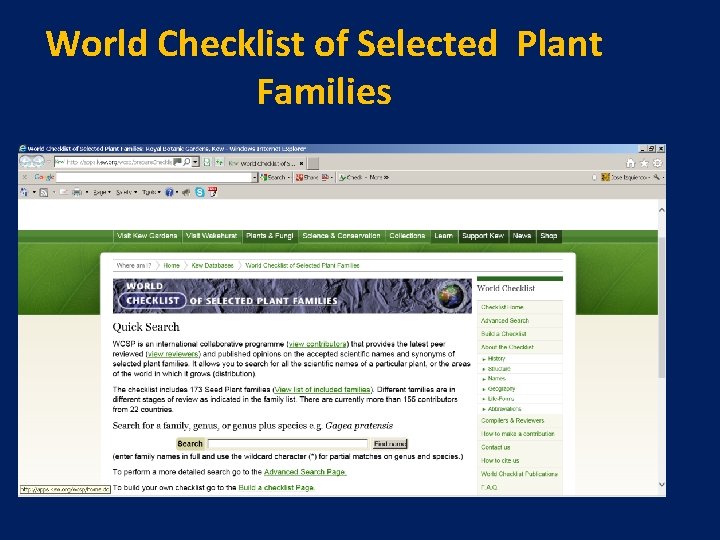Viewport: 720px width, 540px height.
Task: Click the Find names button
Action: [389, 444]
